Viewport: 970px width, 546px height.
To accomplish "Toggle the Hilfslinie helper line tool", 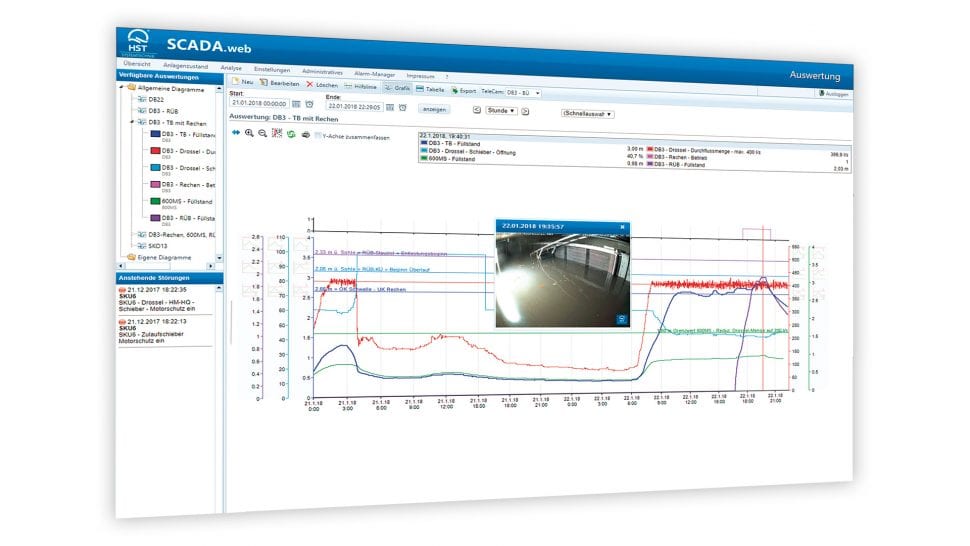I will tap(361, 87).
